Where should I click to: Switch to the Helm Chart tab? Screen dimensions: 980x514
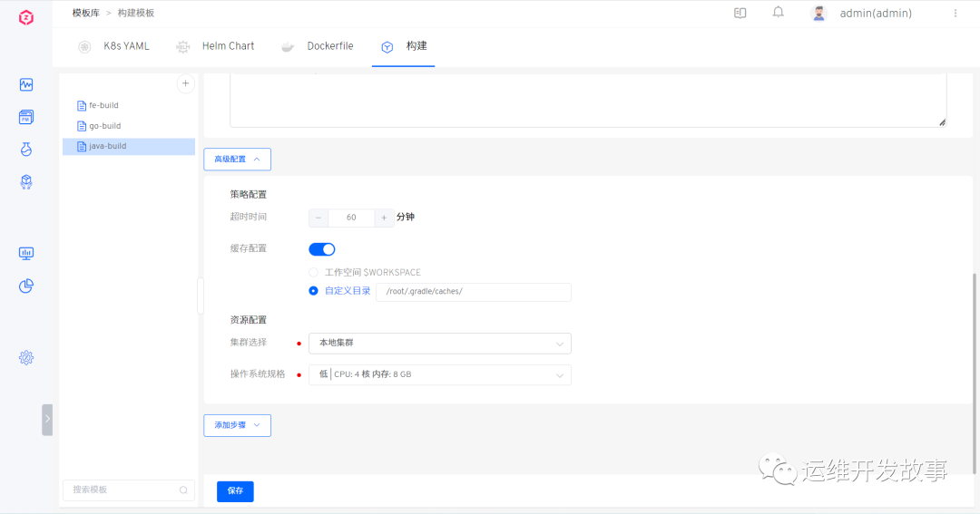click(215, 46)
